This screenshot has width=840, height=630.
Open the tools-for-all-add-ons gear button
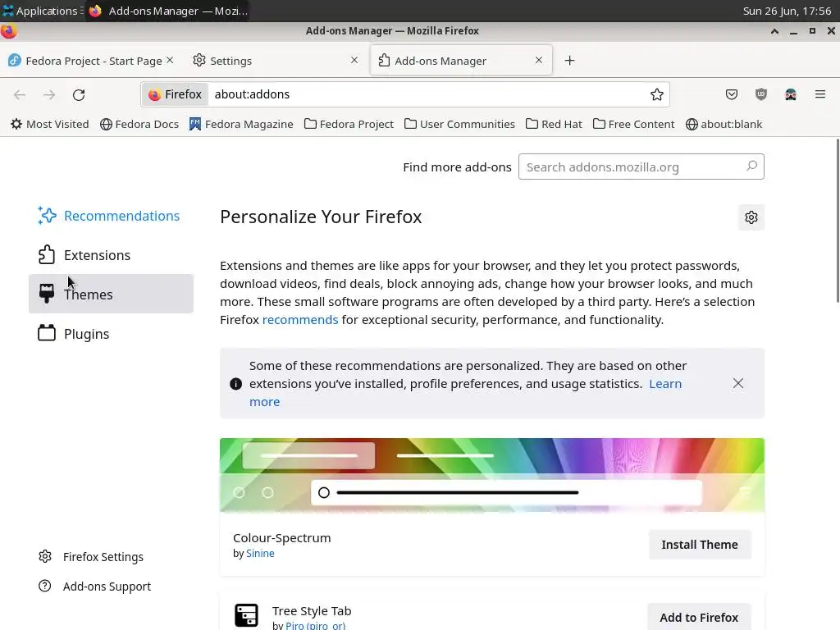pos(751,217)
